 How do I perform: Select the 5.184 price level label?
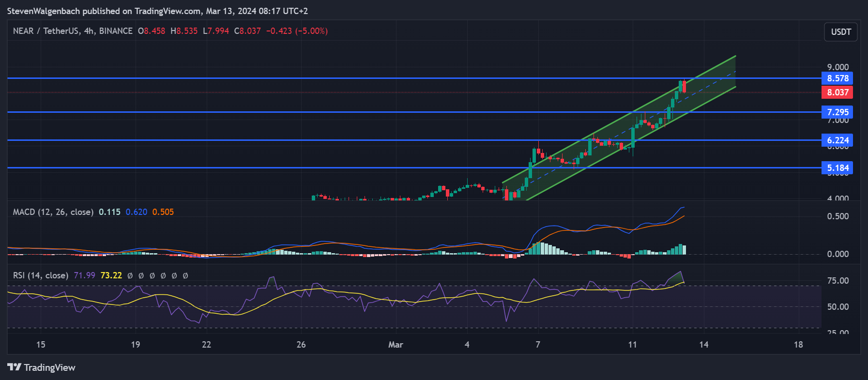pyautogui.click(x=838, y=168)
